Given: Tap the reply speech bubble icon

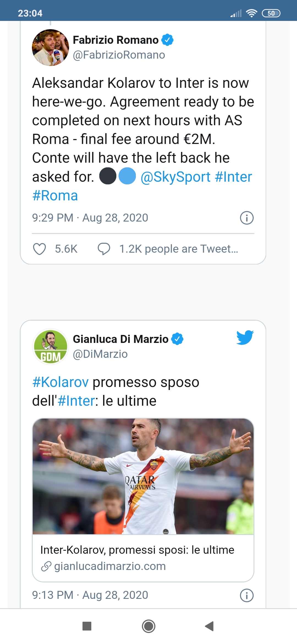Looking at the screenshot, I should pyautogui.click(x=104, y=249).
